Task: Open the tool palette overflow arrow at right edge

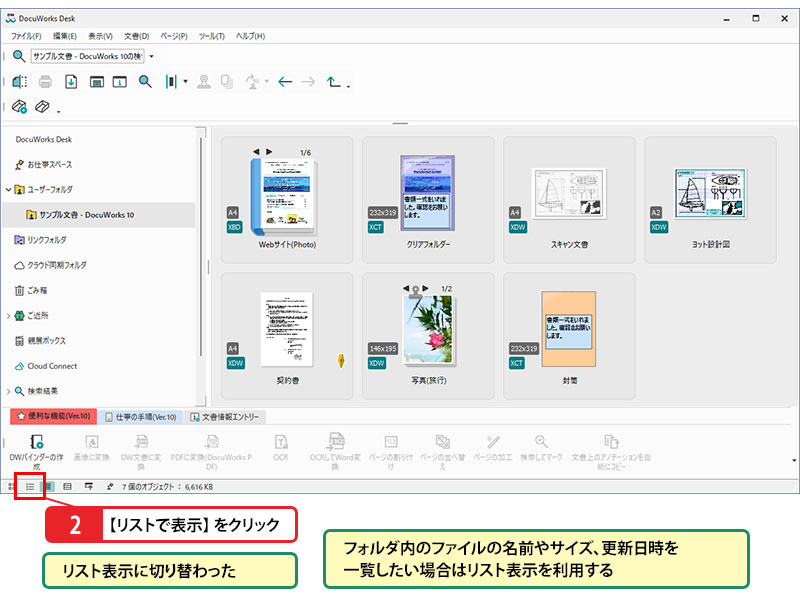Action: pos(794,460)
